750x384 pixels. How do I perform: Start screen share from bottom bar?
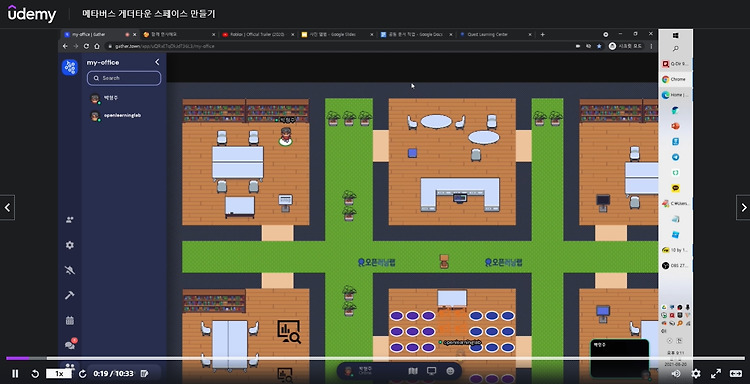(431, 371)
